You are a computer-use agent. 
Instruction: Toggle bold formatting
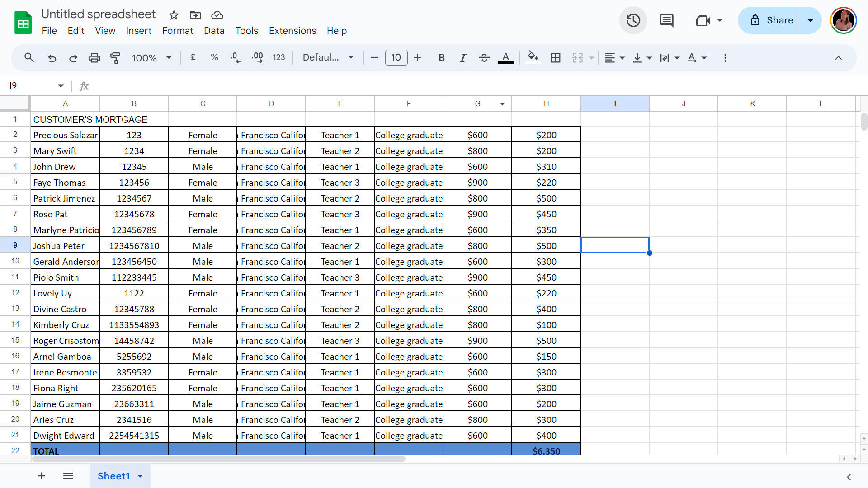[x=441, y=58]
